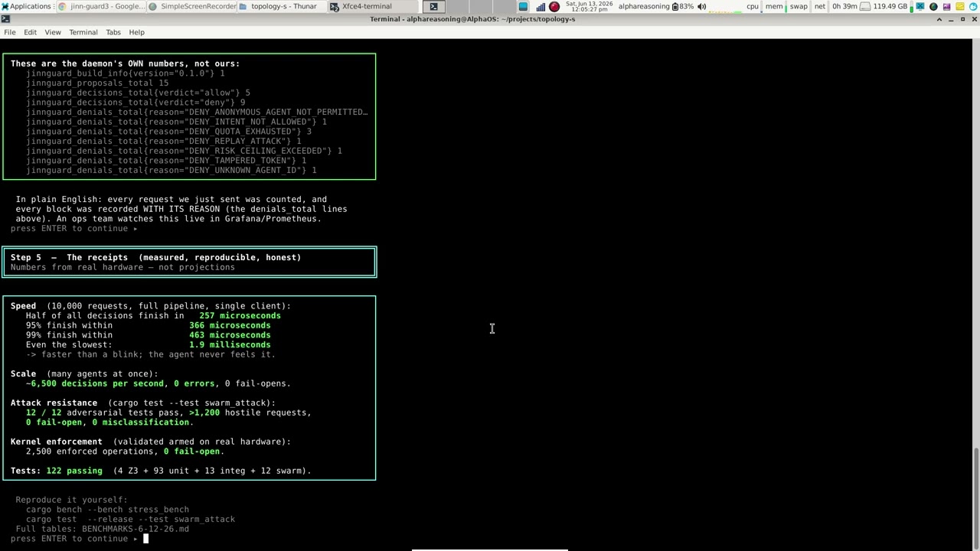Click the terminal window title icon
The width and height of the screenshot is (980, 551).
pyautogui.click(x=5, y=19)
